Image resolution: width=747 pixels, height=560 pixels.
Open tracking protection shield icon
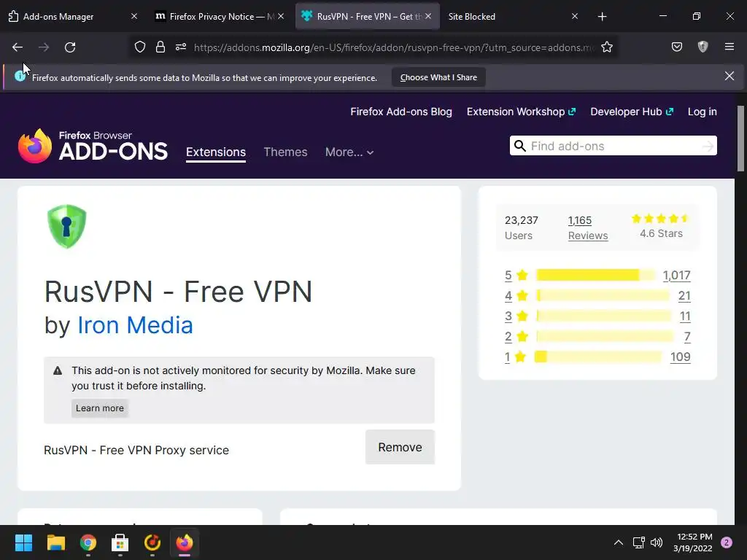[x=139, y=47]
